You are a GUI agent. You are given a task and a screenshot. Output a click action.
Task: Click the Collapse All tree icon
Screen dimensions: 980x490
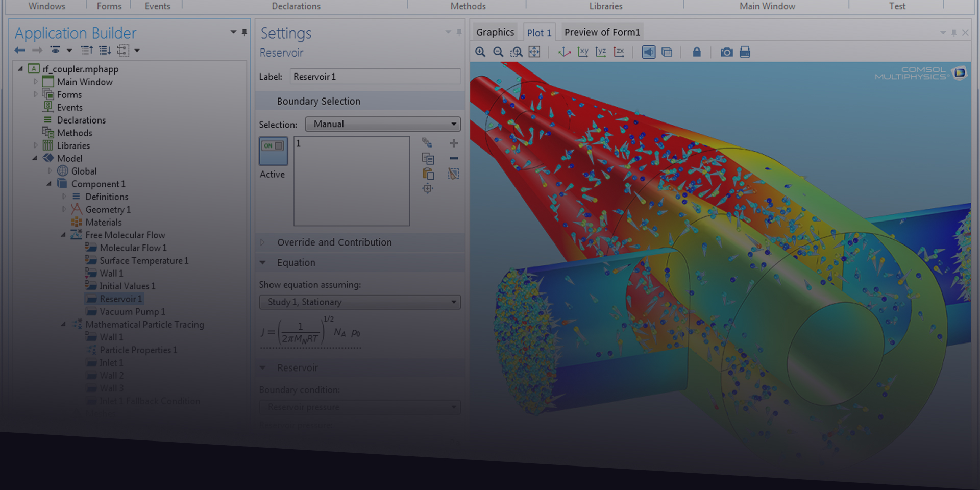(87, 50)
